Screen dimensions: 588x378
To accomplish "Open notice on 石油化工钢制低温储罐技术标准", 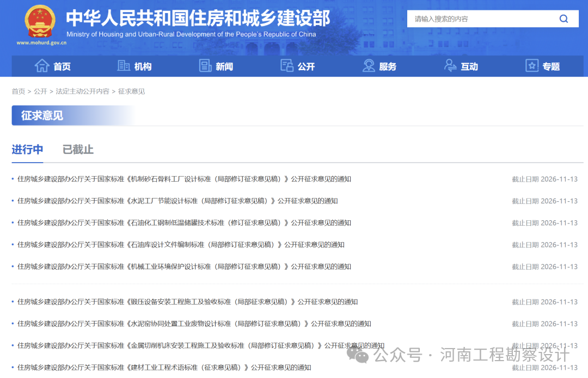I will click(184, 222).
